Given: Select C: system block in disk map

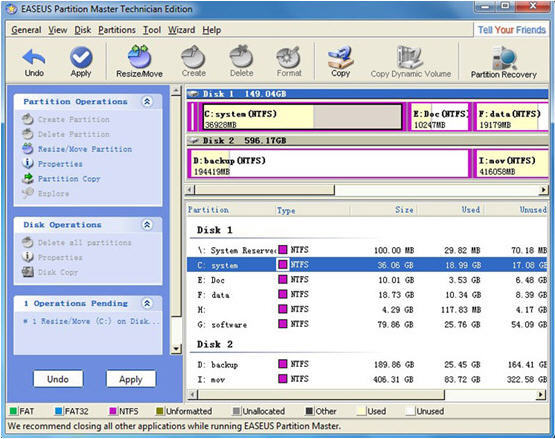Looking at the screenshot, I should (x=303, y=117).
